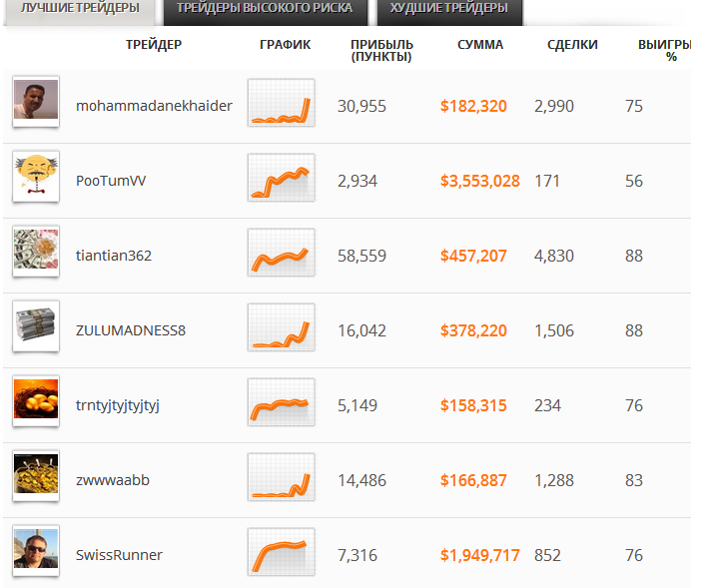
Task: Click PooTumVV's cartoon avatar
Action: 36,177
